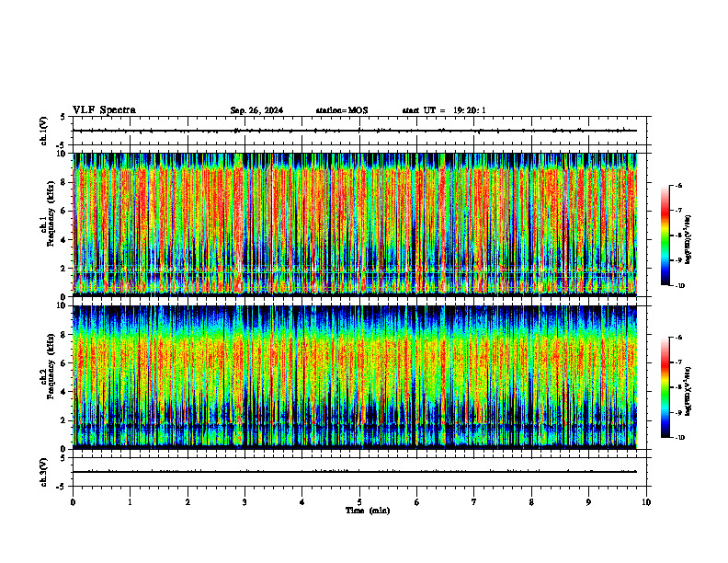Click time-axis tick label '5' below the plots
The image size is (728, 563).
pyautogui.click(x=359, y=502)
